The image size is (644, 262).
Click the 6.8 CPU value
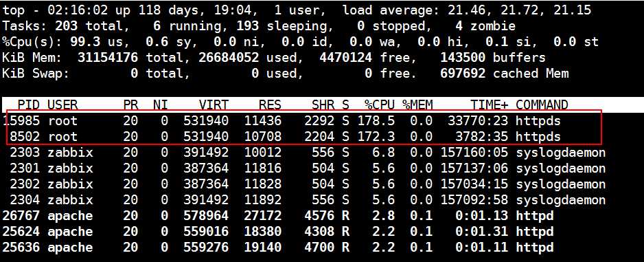(383, 153)
